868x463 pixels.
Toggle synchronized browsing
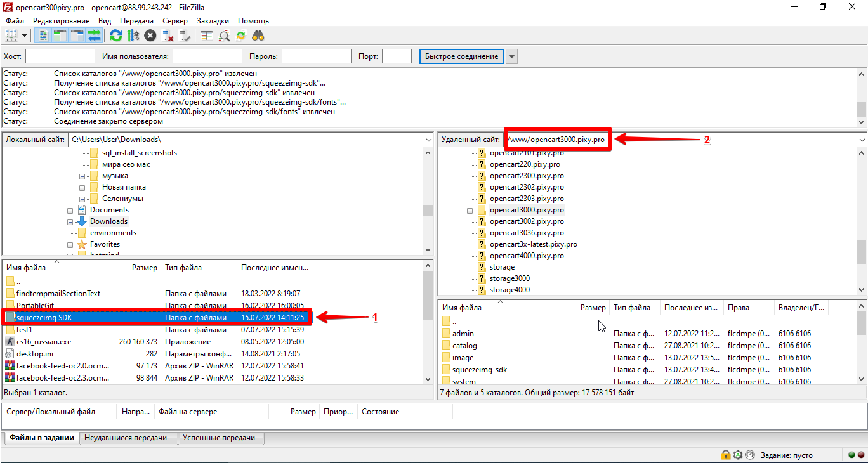pyautogui.click(x=241, y=36)
